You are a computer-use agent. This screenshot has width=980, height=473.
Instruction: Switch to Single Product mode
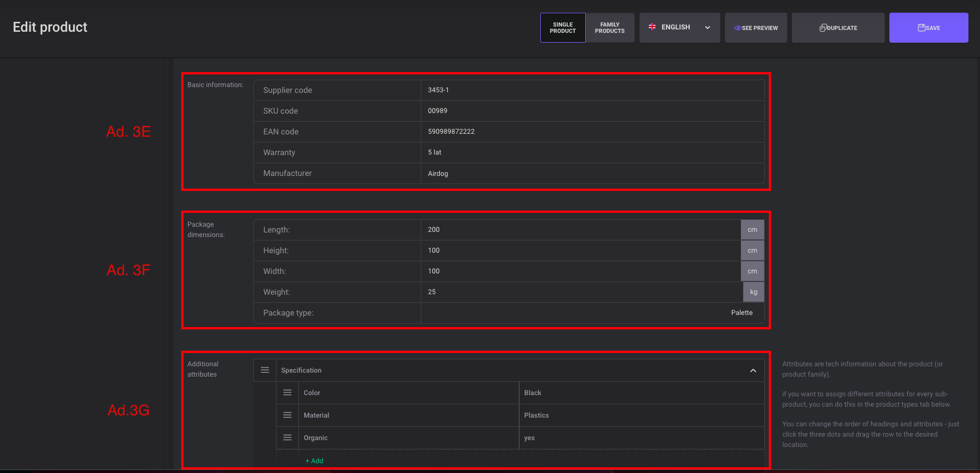pos(563,28)
